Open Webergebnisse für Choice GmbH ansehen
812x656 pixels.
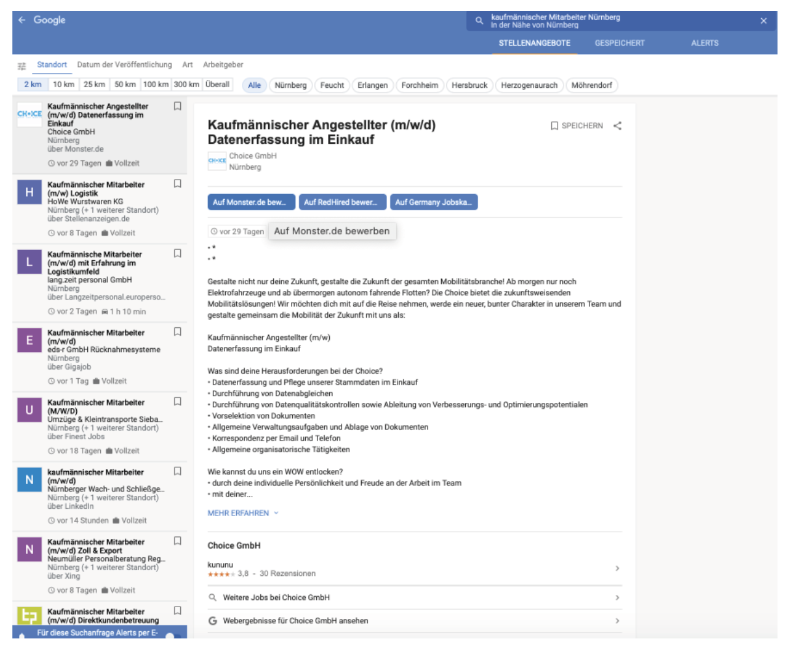(414, 621)
